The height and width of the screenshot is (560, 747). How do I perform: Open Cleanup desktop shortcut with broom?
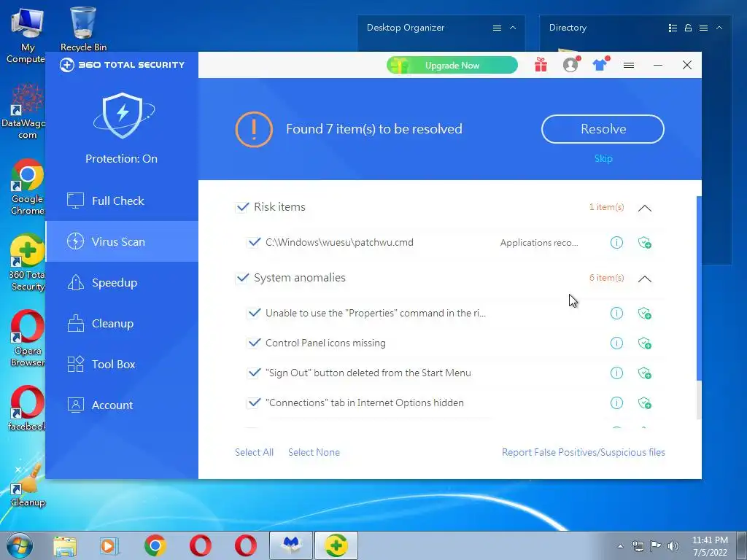pos(27,486)
